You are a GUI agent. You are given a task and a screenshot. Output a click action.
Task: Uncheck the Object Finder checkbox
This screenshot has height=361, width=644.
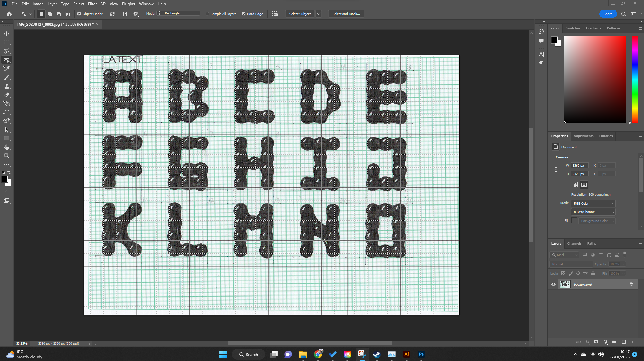(79, 14)
